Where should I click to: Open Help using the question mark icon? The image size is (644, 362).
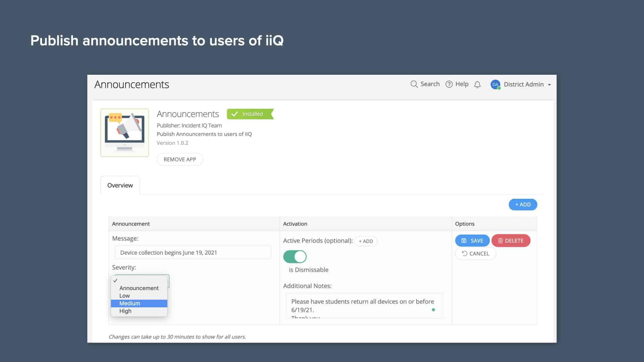point(449,84)
